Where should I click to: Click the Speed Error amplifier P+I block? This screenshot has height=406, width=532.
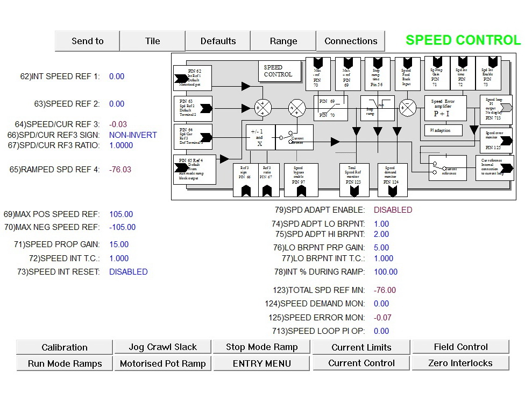click(x=445, y=108)
